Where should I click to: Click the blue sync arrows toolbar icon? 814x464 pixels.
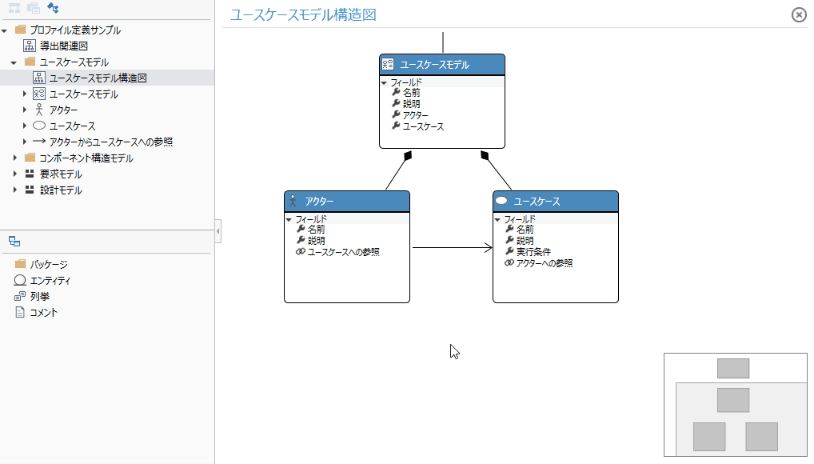[x=53, y=10]
